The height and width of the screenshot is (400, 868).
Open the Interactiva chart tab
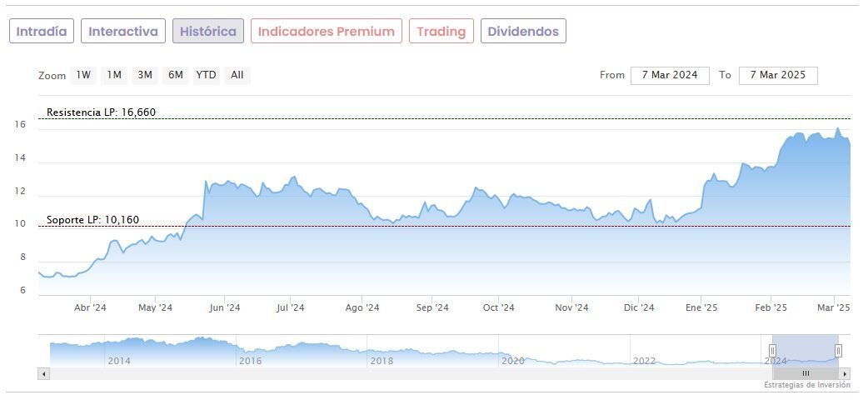[x=123, y=32]
